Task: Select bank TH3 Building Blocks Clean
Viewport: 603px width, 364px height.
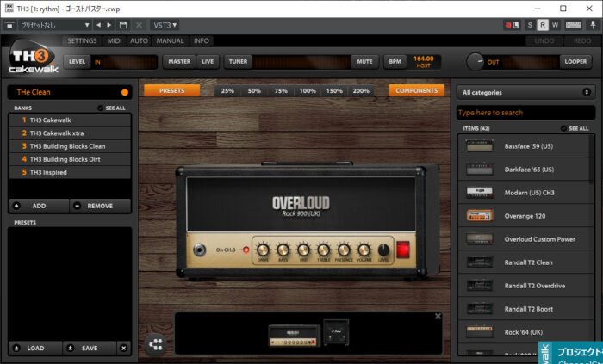Action: [x=70, y=146]
